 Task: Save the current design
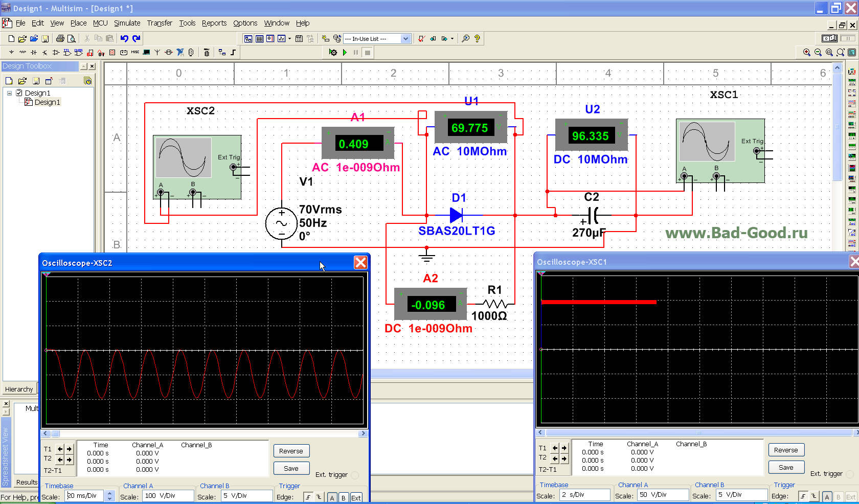pyautogui.click(x=45, y=38)
